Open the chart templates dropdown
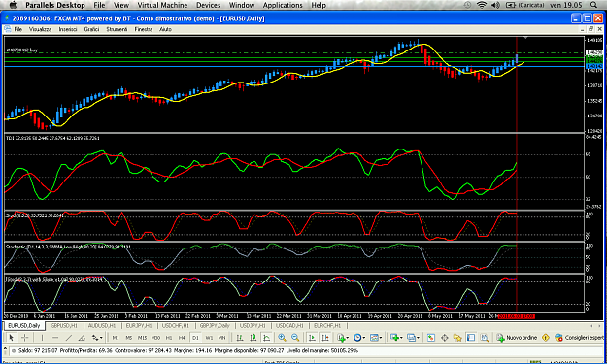 tap(376, 338)
